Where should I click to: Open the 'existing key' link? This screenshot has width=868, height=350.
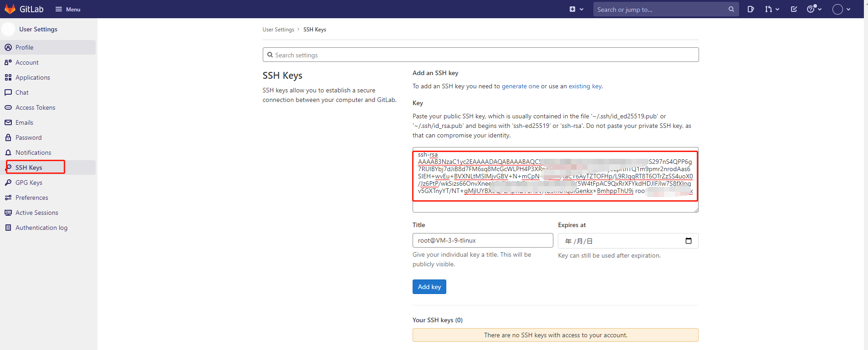(585, 86)
